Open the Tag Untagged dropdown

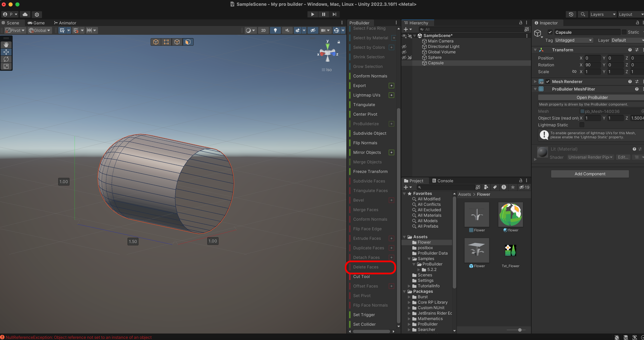point(573,40)
